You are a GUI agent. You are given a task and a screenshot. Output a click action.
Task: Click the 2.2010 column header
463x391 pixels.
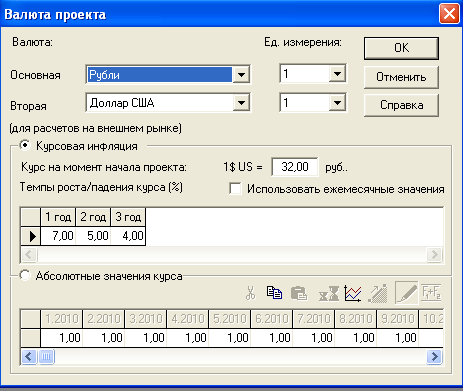click(104, 319)
